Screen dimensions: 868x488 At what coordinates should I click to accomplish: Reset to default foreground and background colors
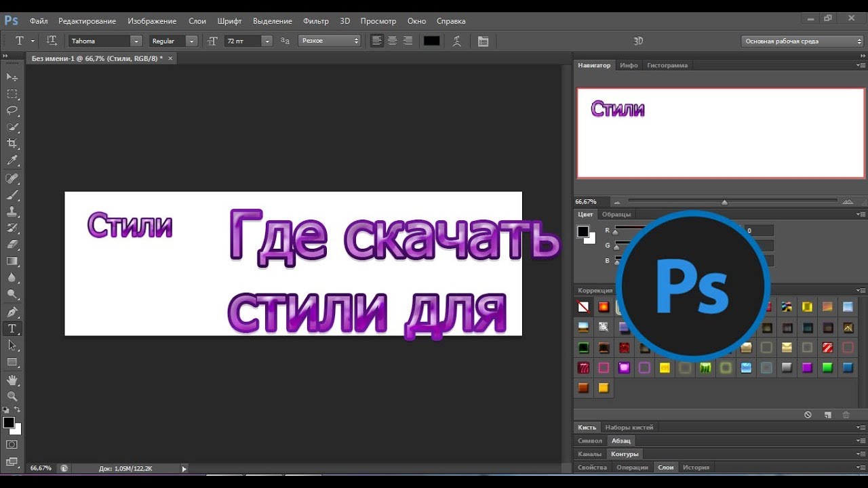coord(6,409)
